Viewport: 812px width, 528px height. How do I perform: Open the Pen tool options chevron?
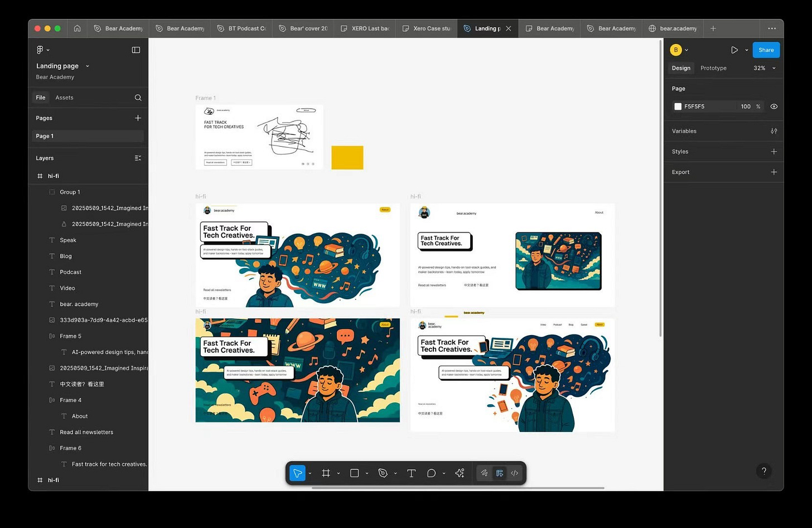click(x=395, y=473)
